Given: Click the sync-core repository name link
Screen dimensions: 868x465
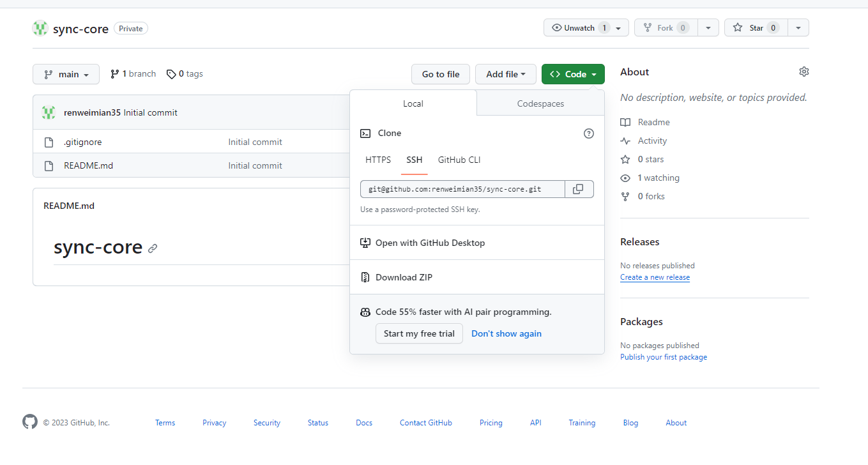Looking at the screenshot, I should click(x=80, y=29).
